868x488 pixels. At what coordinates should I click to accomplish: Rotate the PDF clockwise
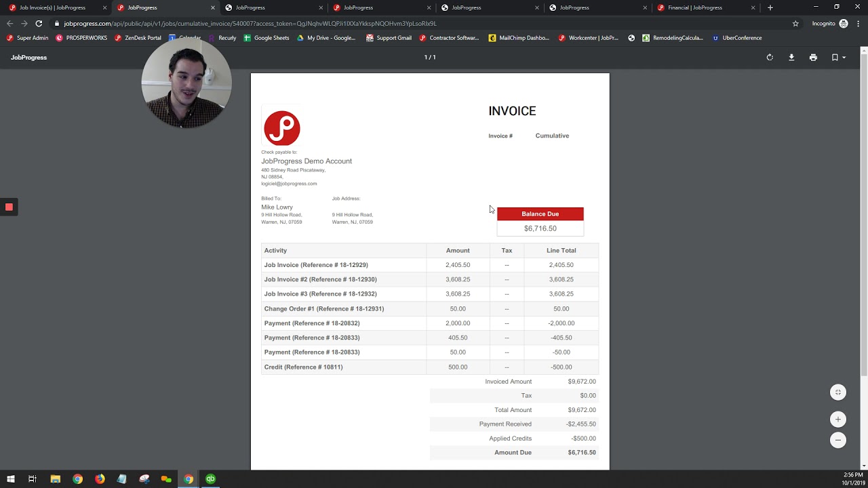pyautogui.click(x=770, y=58)
